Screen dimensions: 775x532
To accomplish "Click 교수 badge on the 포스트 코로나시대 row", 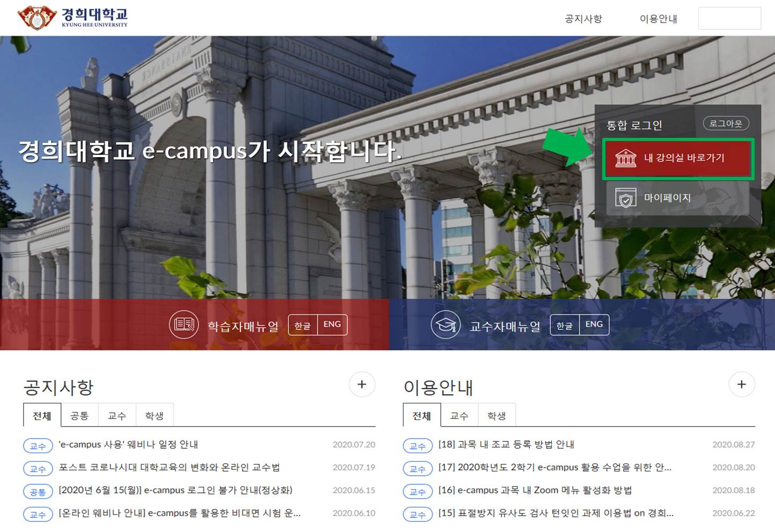I will tap(38, 469).
